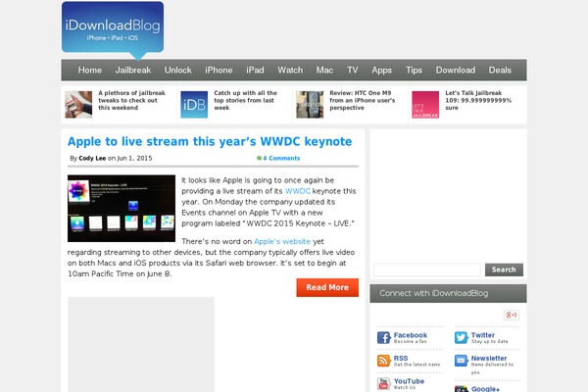Image resolution: width=588 pixels, height=392 pixels.
Task: Open the Apps menu item
Action: pos(382,71)
